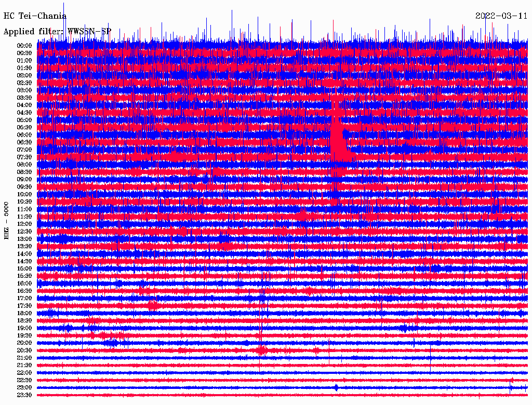Image resolution: width=532 pixels, height=405 pixels.
Task: Select the 02:30 time label
Action: coord(24,83)
